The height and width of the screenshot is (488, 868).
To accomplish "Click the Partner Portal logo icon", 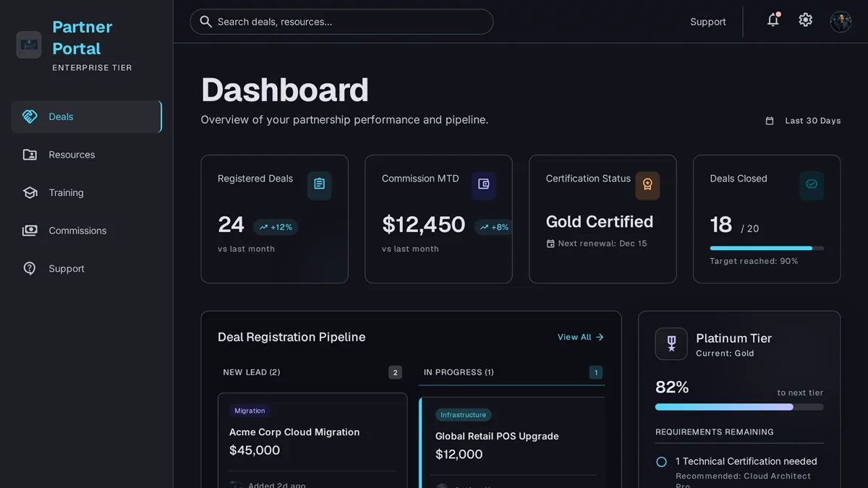I will pos(29,45).
